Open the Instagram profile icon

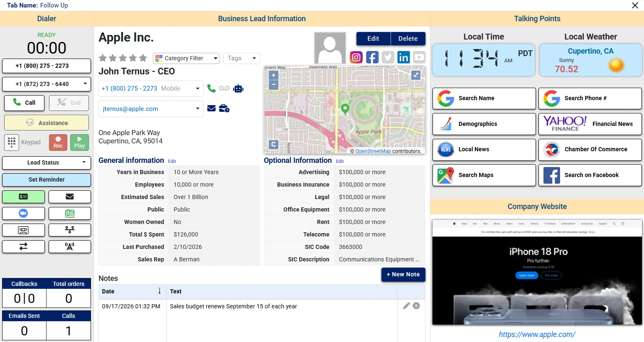tap(356, 57)
